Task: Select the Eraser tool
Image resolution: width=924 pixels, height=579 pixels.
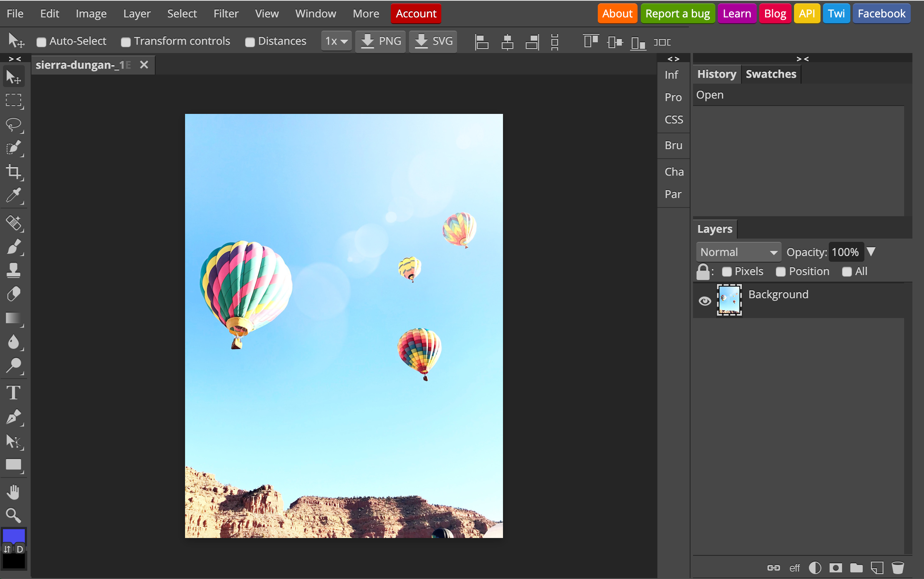Action: click(14, 294)
